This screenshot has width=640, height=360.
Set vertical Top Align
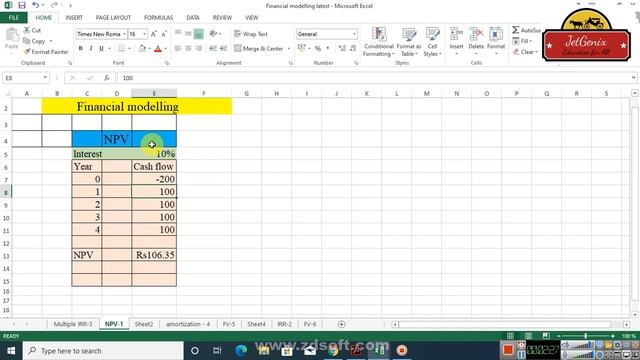tap(178, 33)
